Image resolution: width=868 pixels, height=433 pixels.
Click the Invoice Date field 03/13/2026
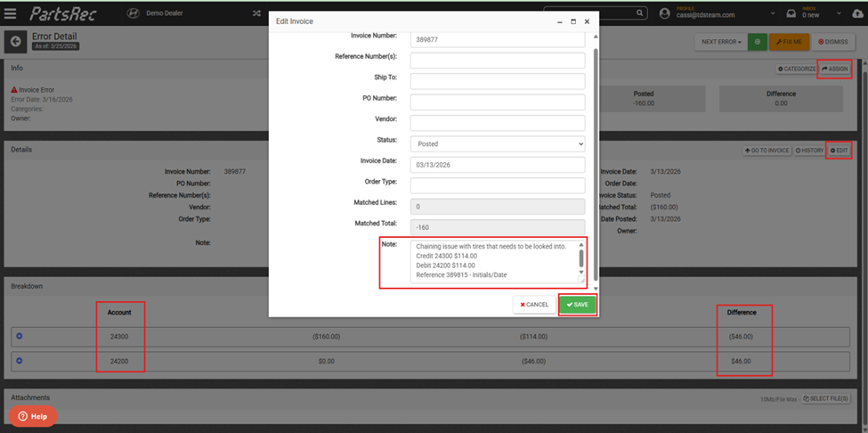coord(498,165)
